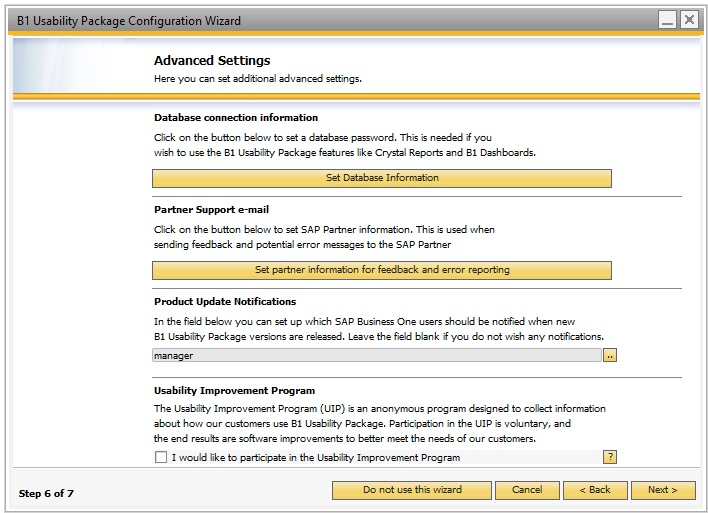
Task: Enable participation in the Usability Improvement Program
Action: pyautogui.click(x=161, y=457)
